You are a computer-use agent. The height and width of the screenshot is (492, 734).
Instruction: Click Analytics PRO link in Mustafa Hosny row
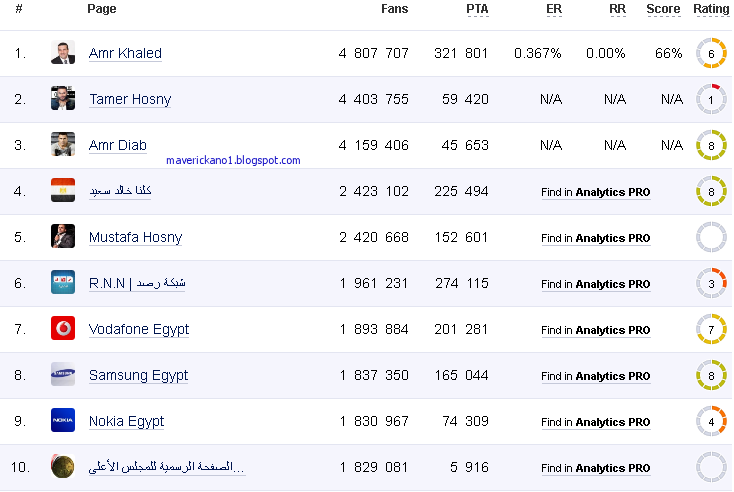(613, 238)
